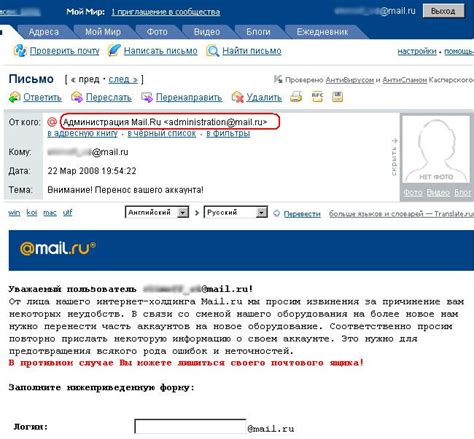This screenshot has width=474, height=439.
Task: Open the Английский source language dropdown
Action: coord(157,212)
